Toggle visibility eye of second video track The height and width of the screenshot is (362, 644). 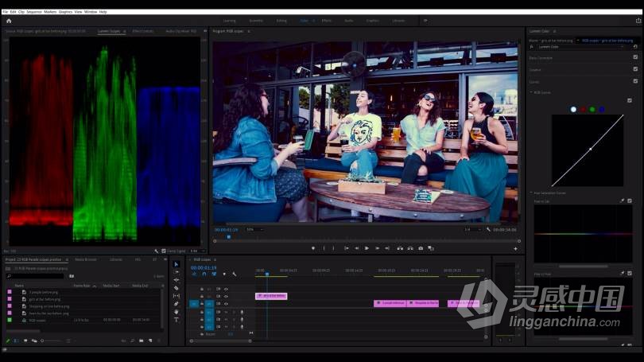point(226,296)
